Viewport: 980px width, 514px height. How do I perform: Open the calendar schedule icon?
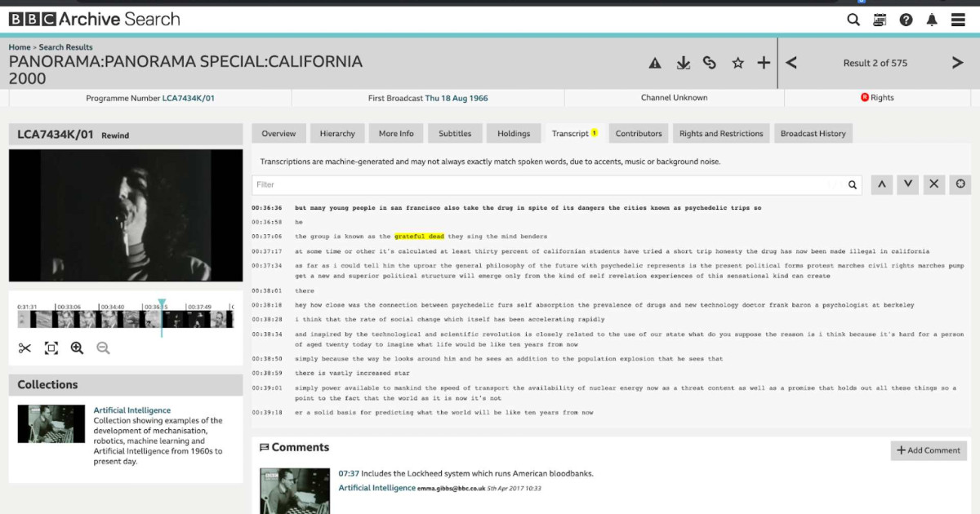(880, 20)
